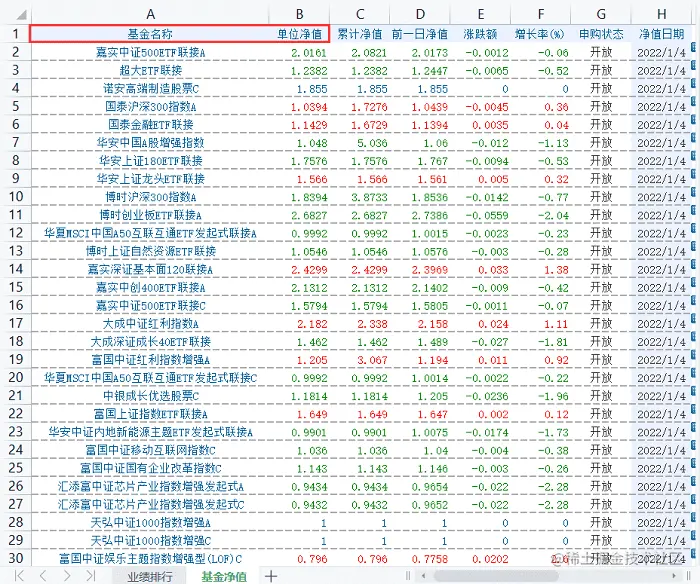Jump to first sheet using navigation arrow

point(19,576)
